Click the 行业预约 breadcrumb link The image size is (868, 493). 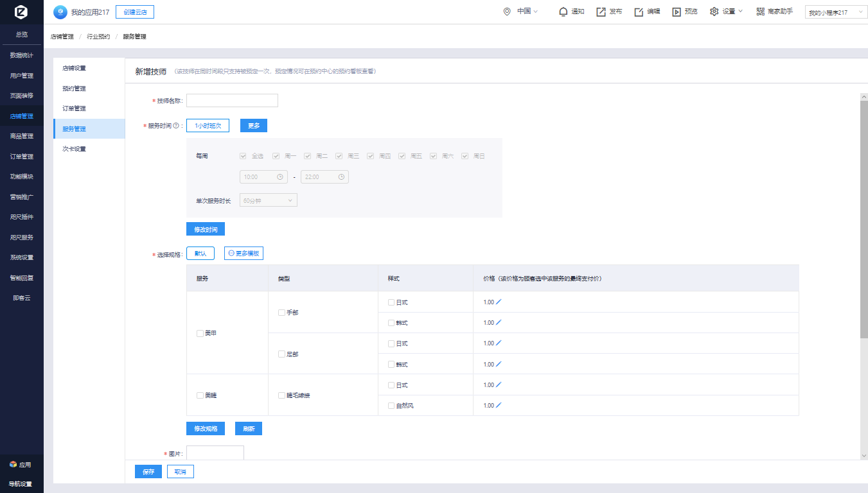click(98, 37)
